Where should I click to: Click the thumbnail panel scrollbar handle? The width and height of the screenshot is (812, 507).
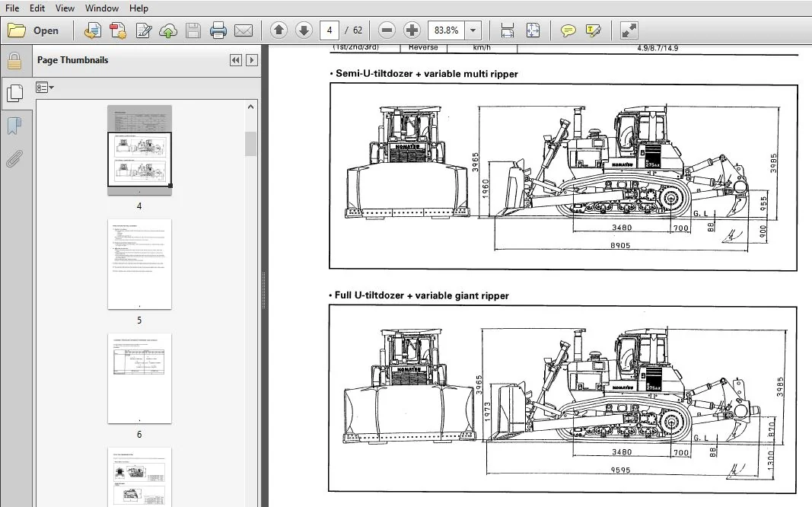click(250, 143)
